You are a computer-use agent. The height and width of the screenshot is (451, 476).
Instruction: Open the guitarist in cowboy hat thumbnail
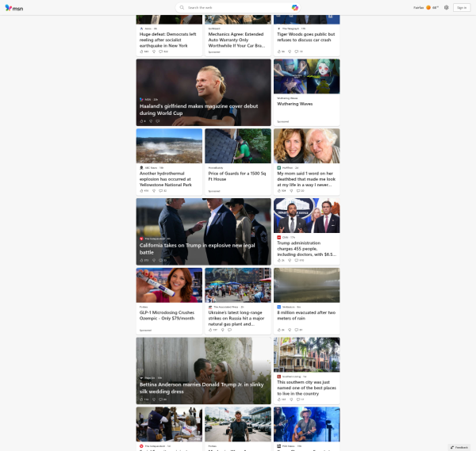pyautogui.click(x=306, y=424)
